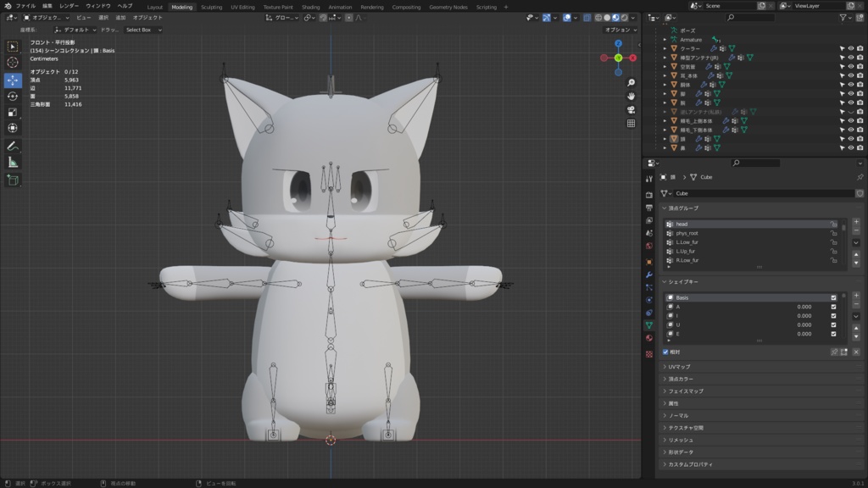Hide the クーラー object via its eye icon

coord(851,49)
